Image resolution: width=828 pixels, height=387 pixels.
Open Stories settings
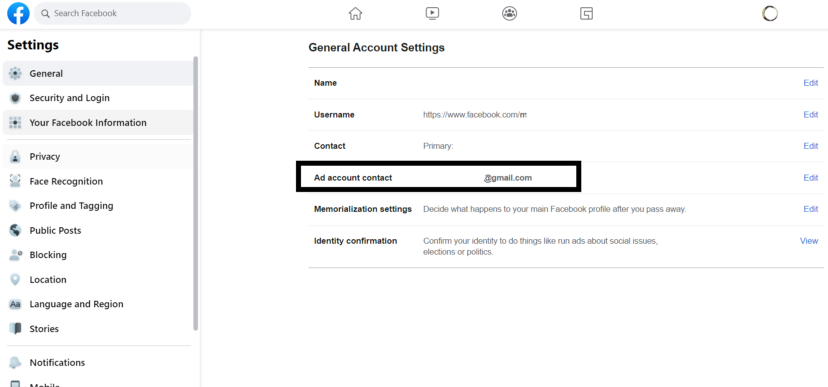click(x=98, y=328)
